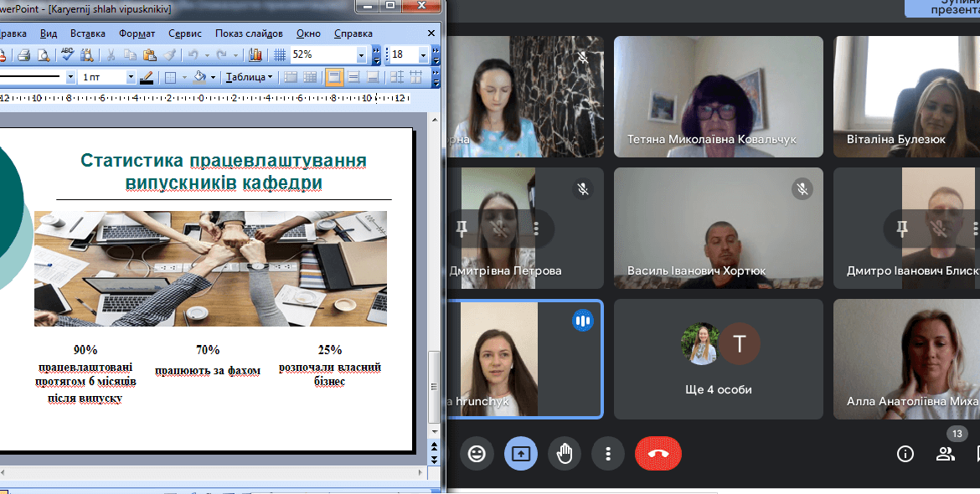The height and width of the screenshot is (494, 980).
Task: Open the Сервис menu
Action: pyautogui.click(x=185, y=33)
